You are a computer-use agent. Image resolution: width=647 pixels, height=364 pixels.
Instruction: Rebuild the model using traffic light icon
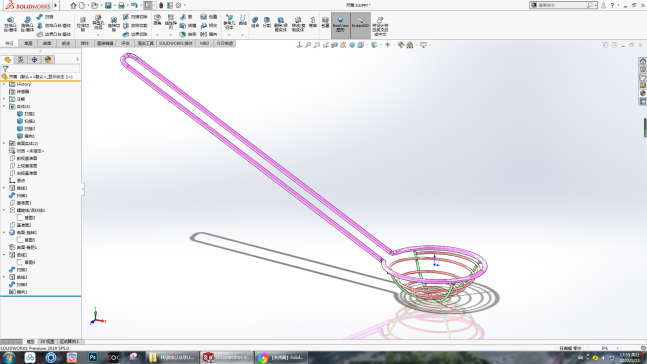pyautogui.click(x=161, y=5)
